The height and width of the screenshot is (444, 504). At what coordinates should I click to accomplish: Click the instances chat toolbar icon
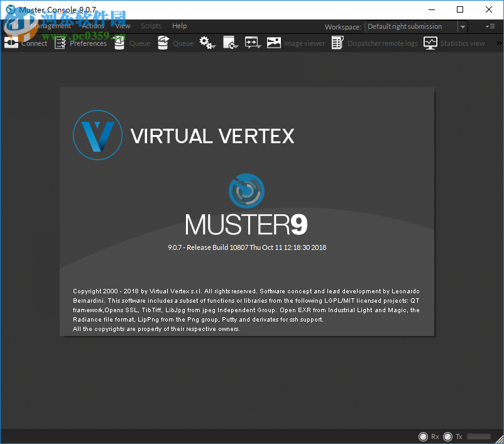[253, 42]
